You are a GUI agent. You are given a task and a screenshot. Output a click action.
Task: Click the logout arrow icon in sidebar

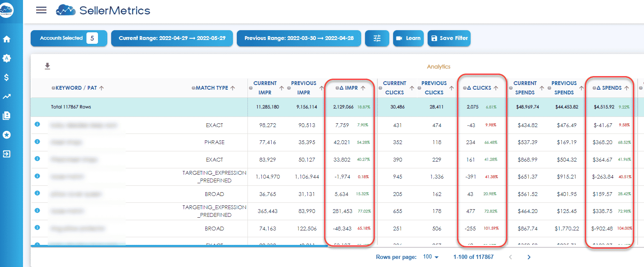tap(6, 153)
